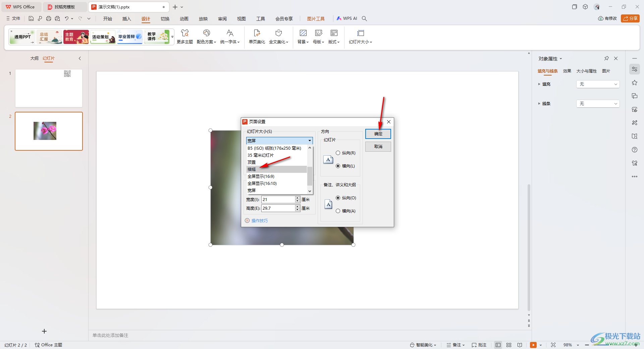
Task: Expand the 填充 section triangle
Action: pos(539,84)
